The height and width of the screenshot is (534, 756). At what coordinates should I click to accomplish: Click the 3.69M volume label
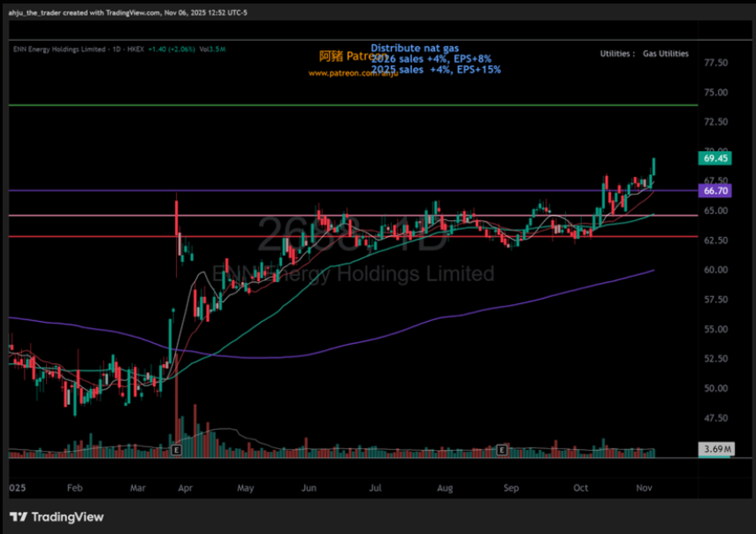click(x=717, y=449)
